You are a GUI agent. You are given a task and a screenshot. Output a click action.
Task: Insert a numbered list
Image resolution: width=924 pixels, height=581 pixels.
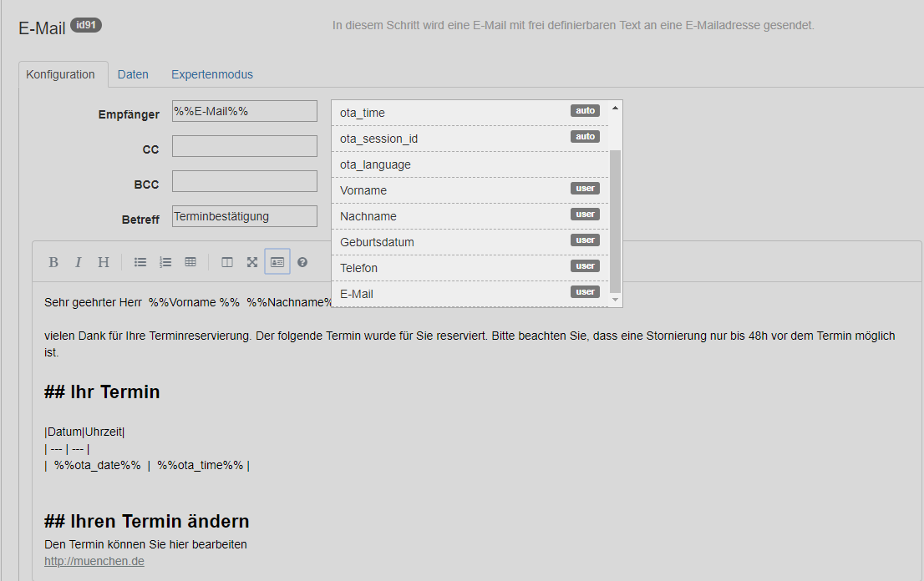[x=165, y=262]
